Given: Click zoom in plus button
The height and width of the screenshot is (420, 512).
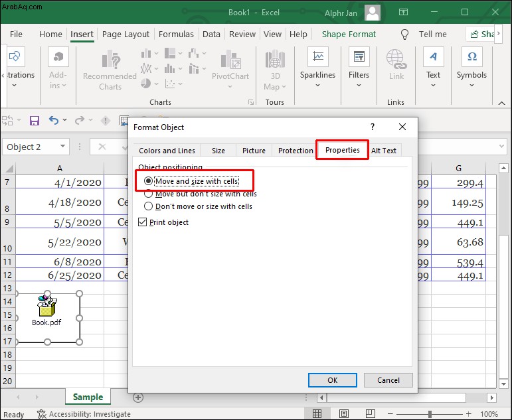Looking at the screenshot, I should 469,414.
